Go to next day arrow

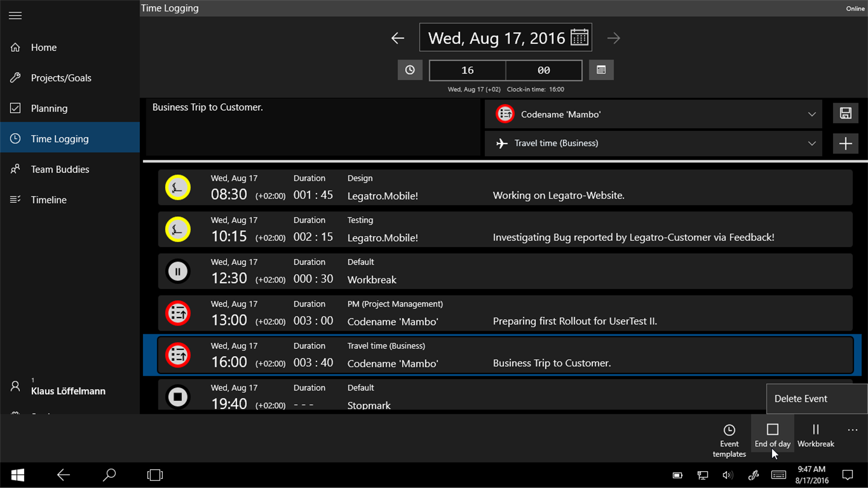click(614, 38)
